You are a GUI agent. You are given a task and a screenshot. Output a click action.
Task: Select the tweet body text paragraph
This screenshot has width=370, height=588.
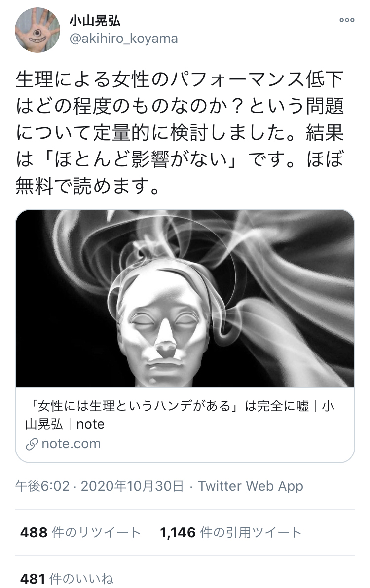pyautogui.click(x=180, y=133)
